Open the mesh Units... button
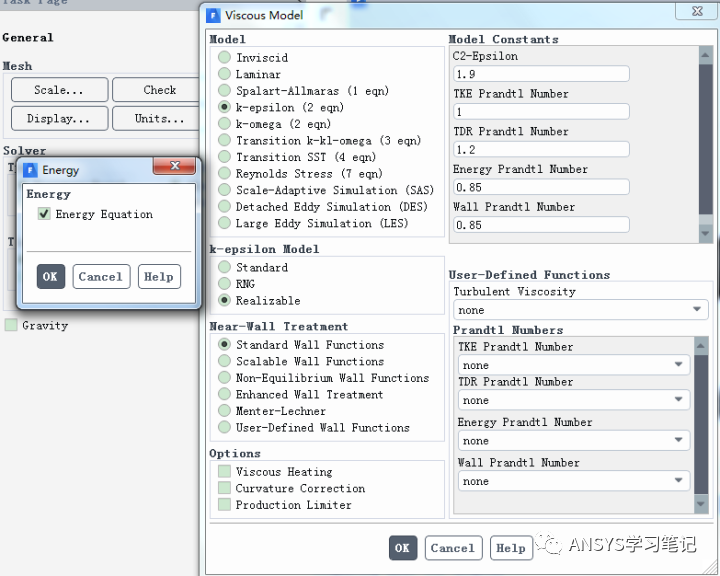Image resolution: width=720 pixels, height=576 pixels. 158,118
